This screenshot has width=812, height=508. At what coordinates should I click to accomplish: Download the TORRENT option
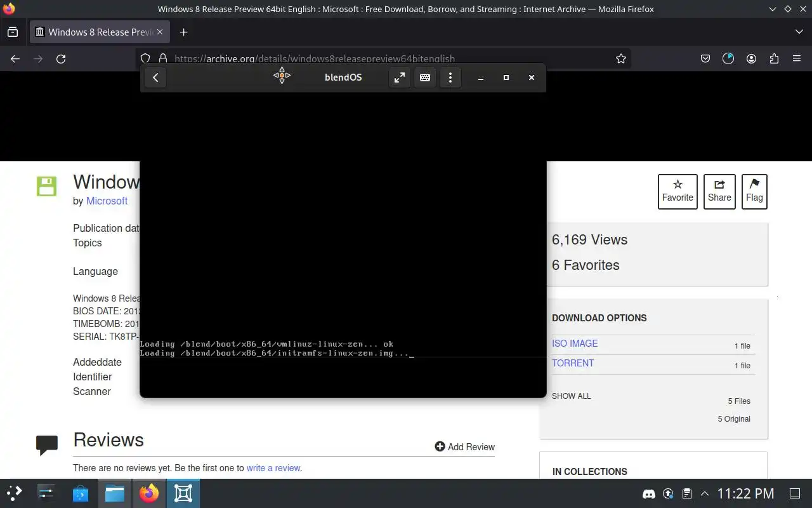pyautogui.click(x=573, y=363)
